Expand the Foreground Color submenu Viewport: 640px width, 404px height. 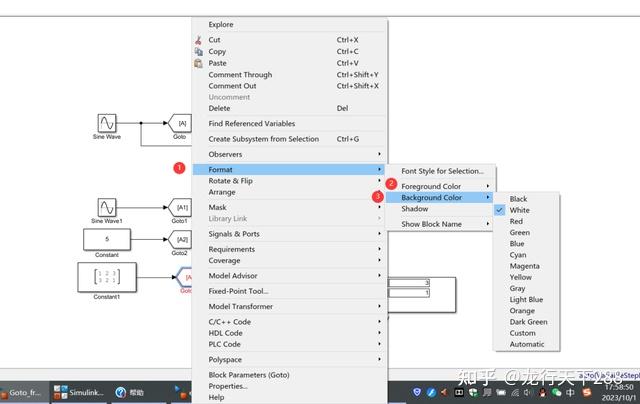click(x=441, y=186)
